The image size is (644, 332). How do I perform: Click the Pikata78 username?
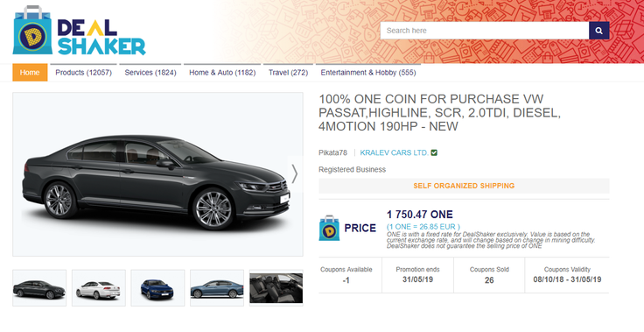click(x=332, y=152)
